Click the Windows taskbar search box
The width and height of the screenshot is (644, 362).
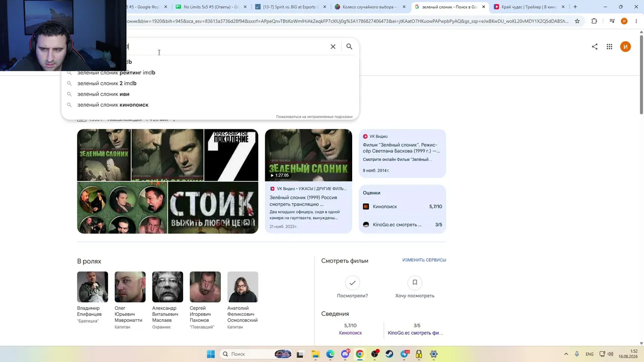(x=257, y=354)
